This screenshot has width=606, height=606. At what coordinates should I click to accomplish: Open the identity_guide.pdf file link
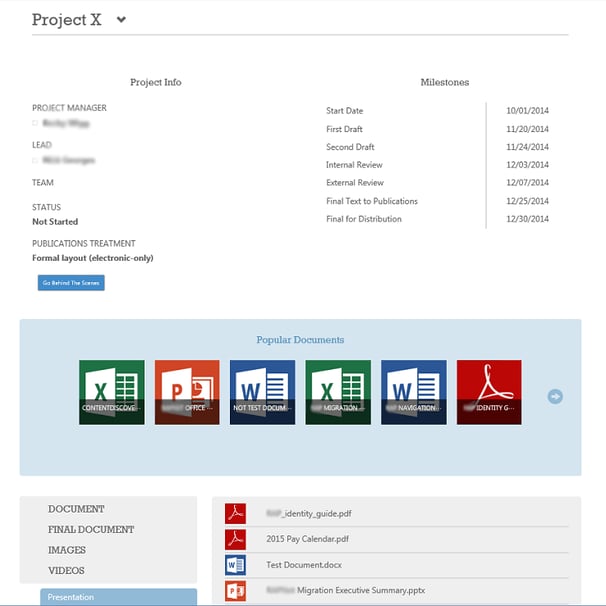click(309, 514)
